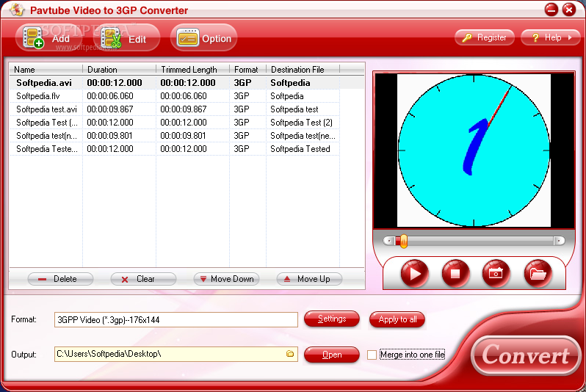Screen dimensions: 586x392
Task: Click the Register key button
Action: [485, 37]
